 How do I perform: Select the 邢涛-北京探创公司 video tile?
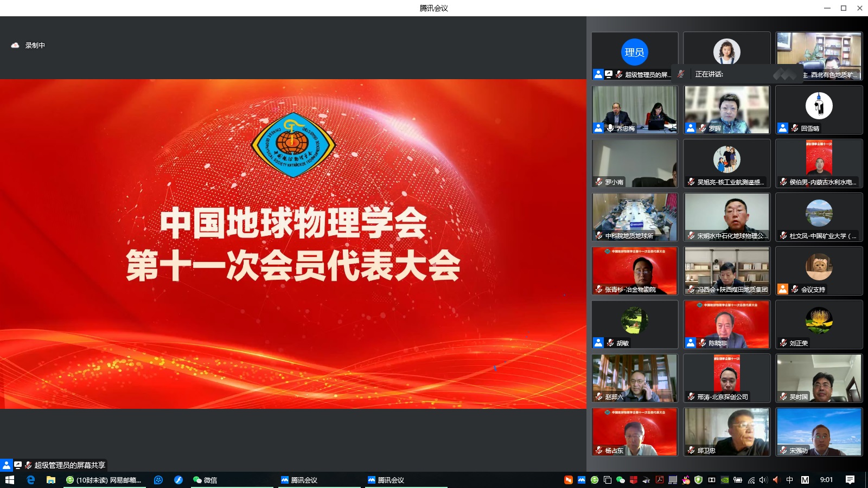pos(727,378)
